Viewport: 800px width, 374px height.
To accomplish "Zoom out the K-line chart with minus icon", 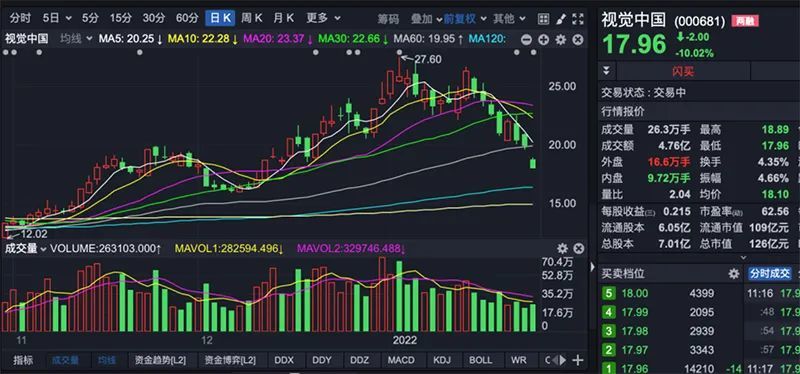I will point(526,39).
